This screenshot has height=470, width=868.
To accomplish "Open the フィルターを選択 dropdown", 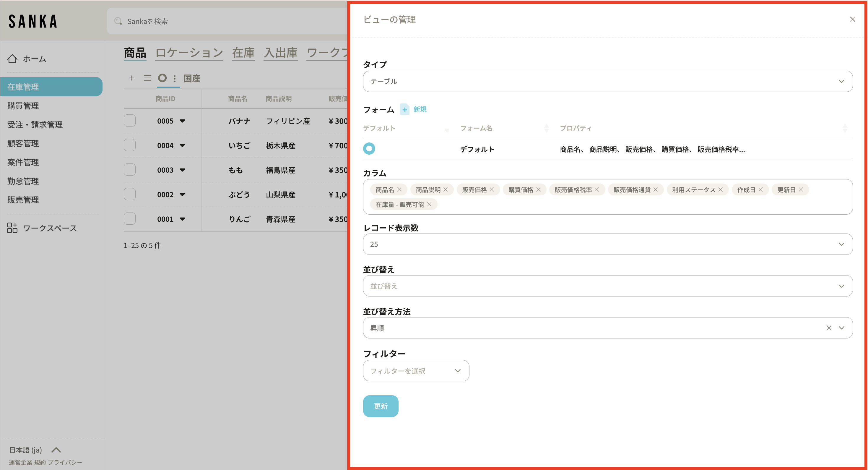I will coord(416,371).
